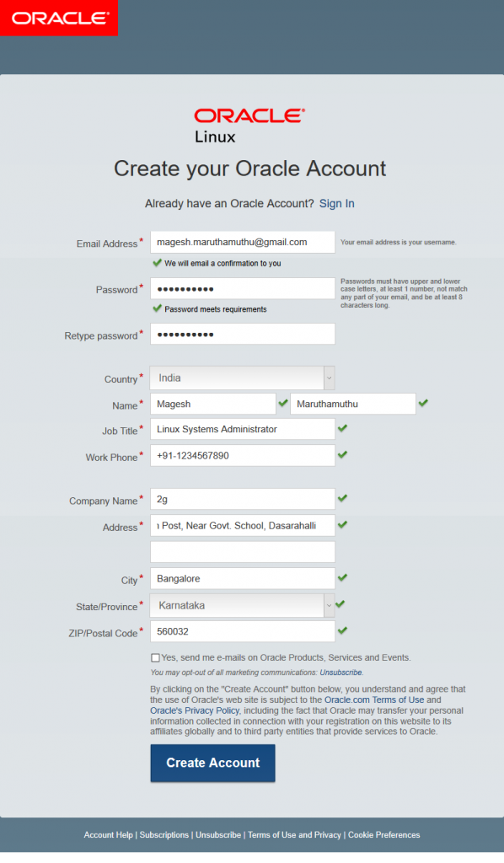The width and height of the screenshot is (504, 863).
Task: Click checkmark icon next to ZIP/Postal Code
Action: click(342, 631)
